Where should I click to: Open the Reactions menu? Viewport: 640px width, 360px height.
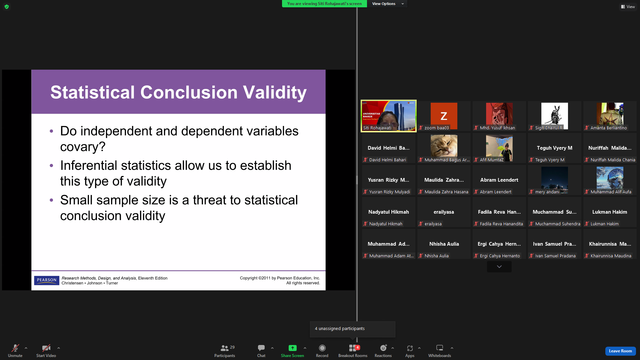[383, 350]
